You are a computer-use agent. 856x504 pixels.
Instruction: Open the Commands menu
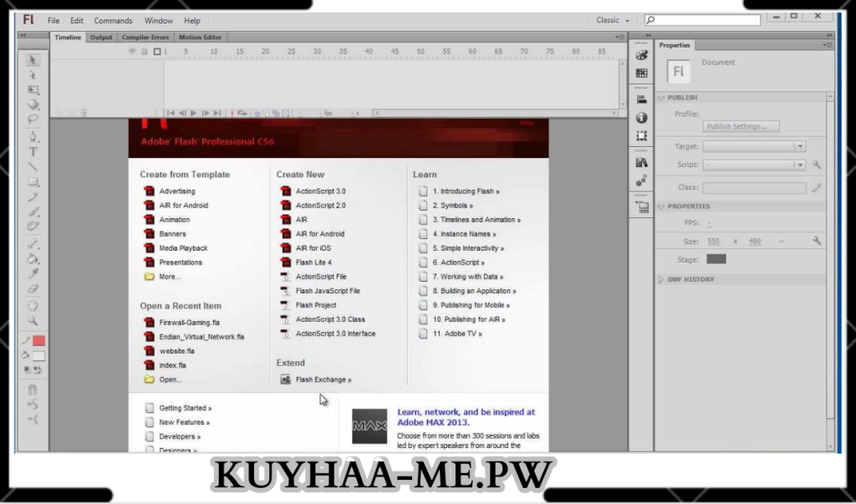113,21
